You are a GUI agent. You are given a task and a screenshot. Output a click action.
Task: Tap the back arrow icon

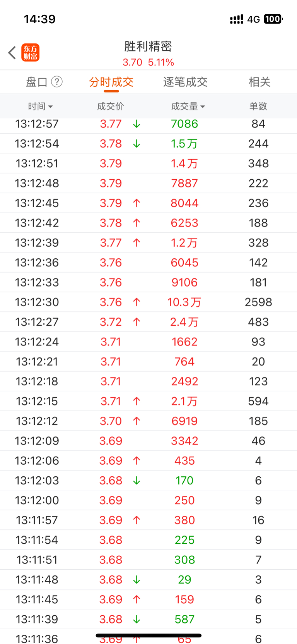pyautogui.click(x=12, y=53)
